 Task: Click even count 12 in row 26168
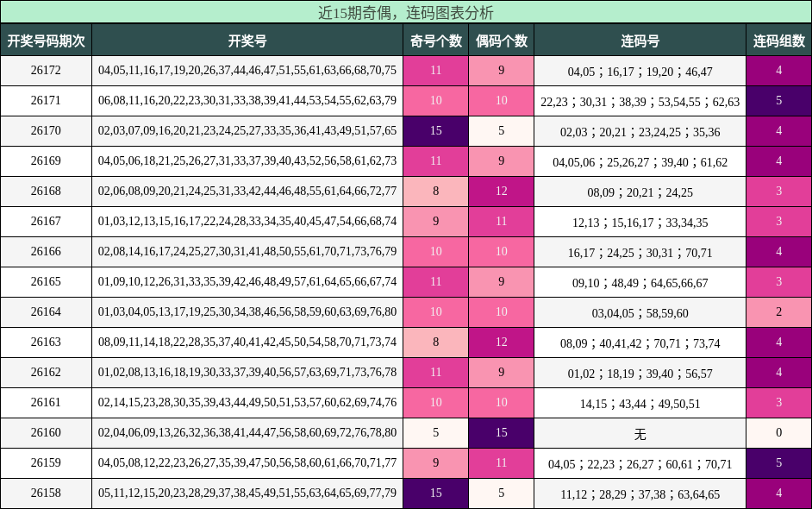[x=502, y=192]
